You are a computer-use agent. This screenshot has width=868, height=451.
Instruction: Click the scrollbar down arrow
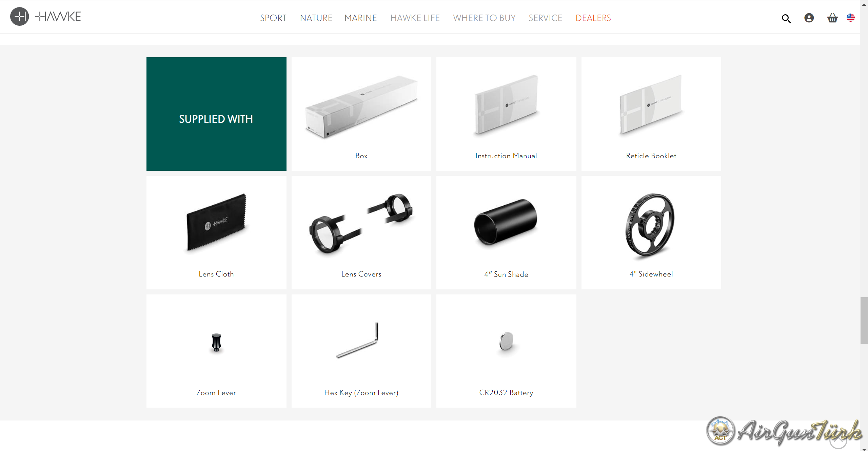click(x=864, y=448)
